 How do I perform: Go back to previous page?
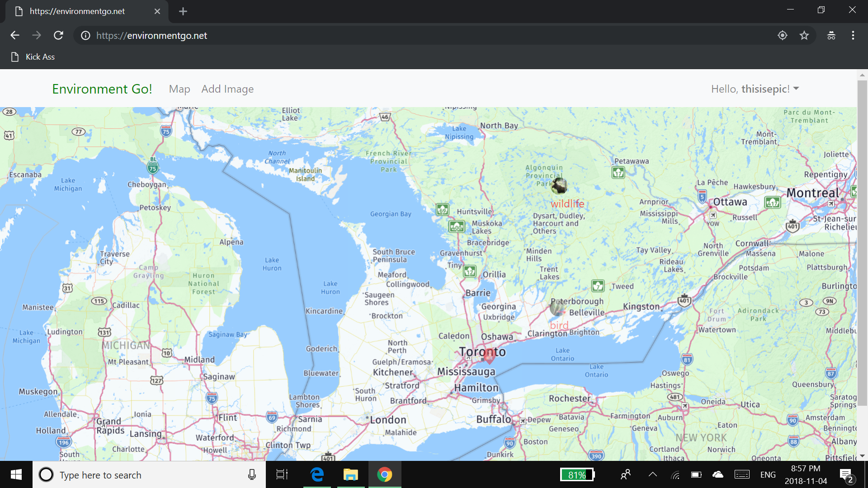pyautogui.click(x=15, y=35)
